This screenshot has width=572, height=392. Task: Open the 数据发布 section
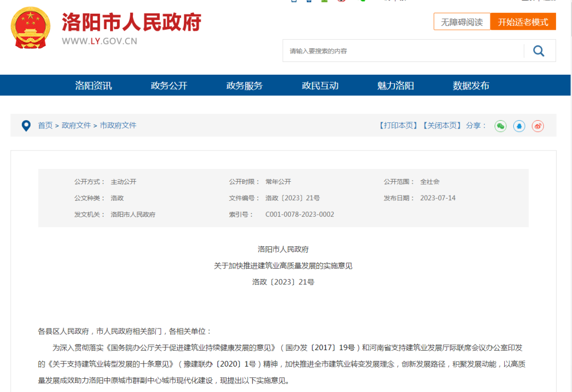[x=471, y=85]
